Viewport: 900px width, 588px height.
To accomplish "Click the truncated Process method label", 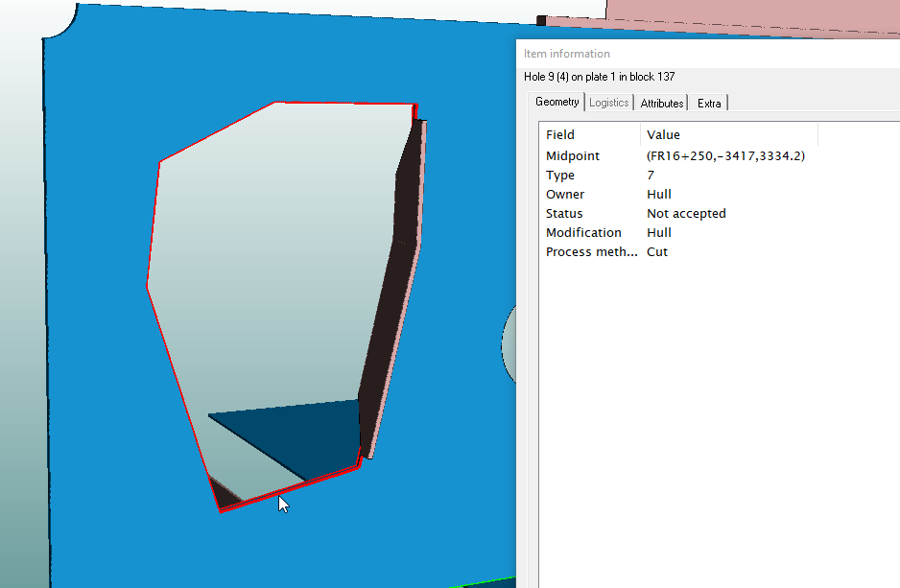I will click(591, 252).
